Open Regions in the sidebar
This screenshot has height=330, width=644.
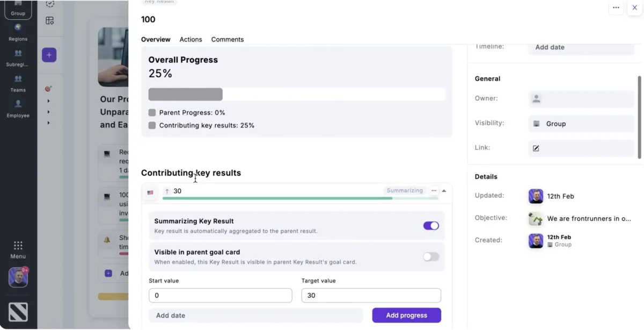(18, 32)
